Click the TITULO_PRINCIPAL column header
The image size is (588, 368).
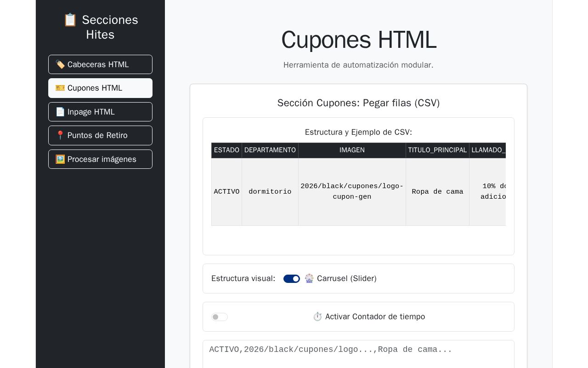coord(437,150)
